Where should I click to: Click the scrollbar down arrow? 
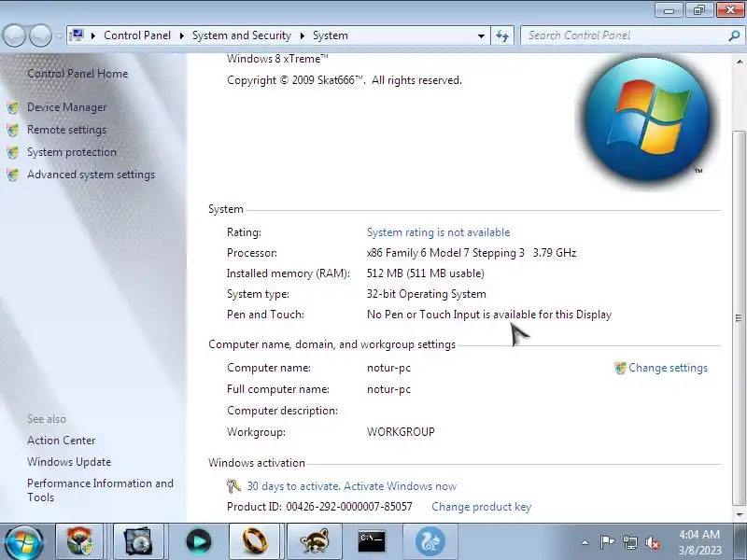point(740,514)
